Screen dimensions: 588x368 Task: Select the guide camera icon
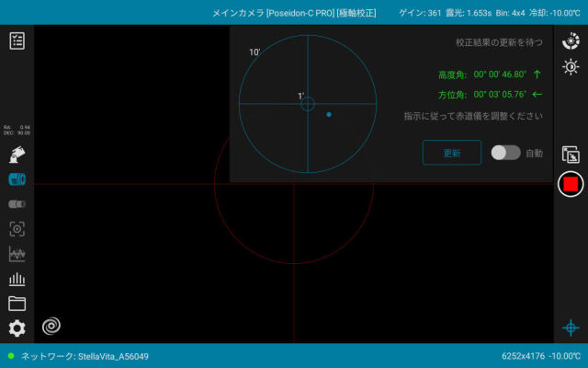[17, 204]
